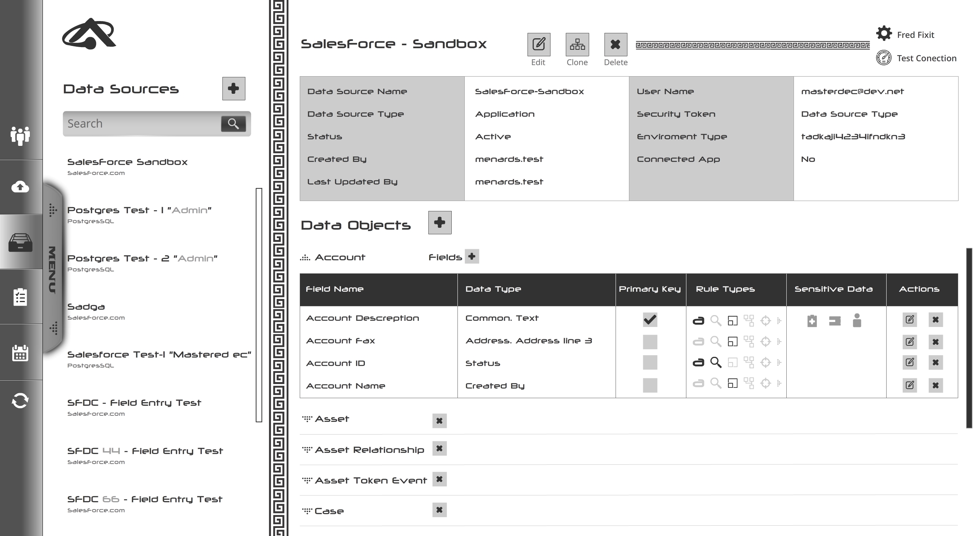Click the checklist clipboard sidebar icon
980x536 pixels.
[x=20, y=297]
